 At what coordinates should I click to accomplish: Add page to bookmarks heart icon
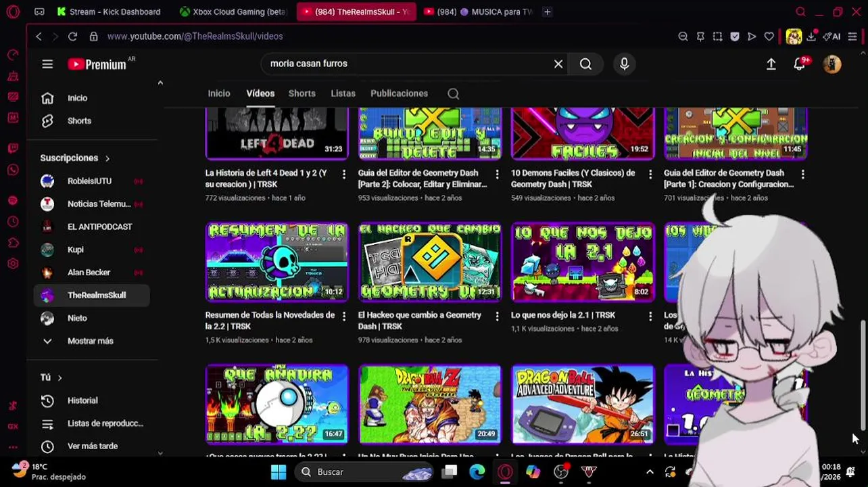(x=769, y=37)
